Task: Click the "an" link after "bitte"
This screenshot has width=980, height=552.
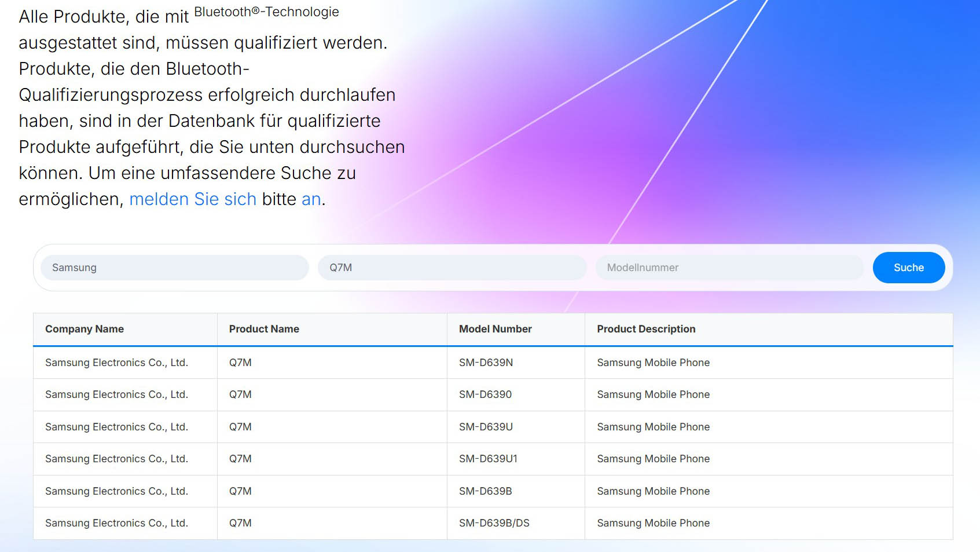Action: tap(311, 199)
